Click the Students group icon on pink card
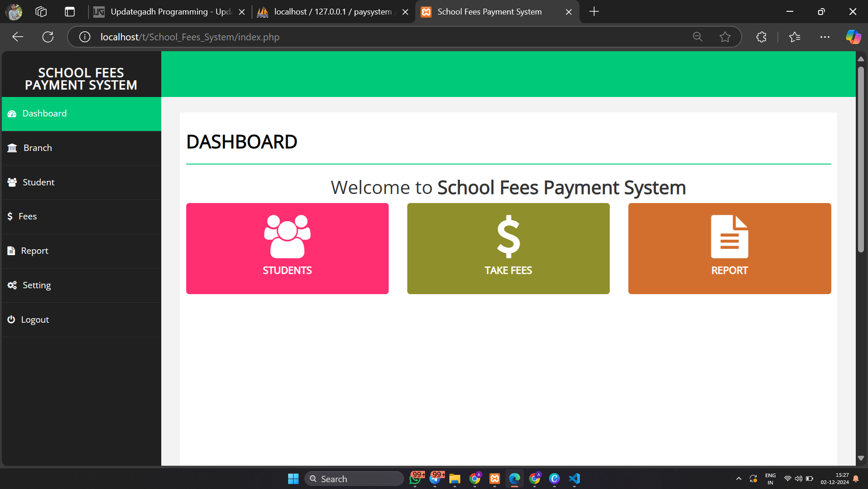Viewport: 868px width, 489px height. [x=287, y=236]
